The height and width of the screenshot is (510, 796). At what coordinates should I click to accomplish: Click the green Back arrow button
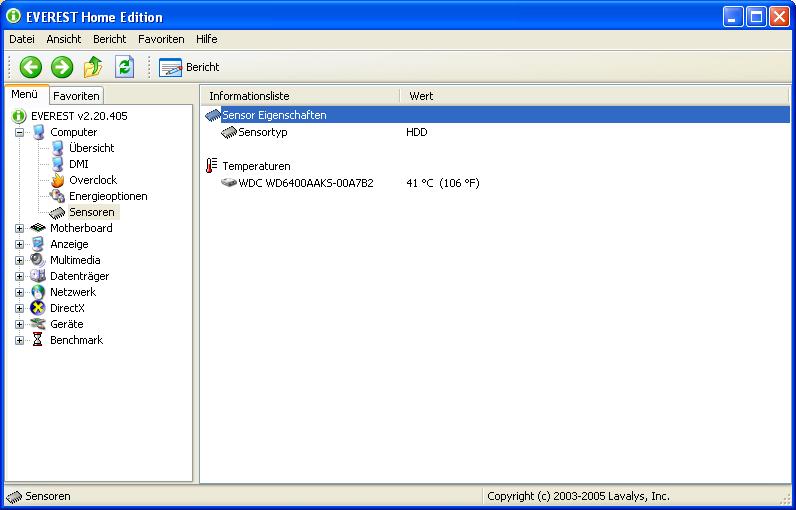(x=30, y=67)
